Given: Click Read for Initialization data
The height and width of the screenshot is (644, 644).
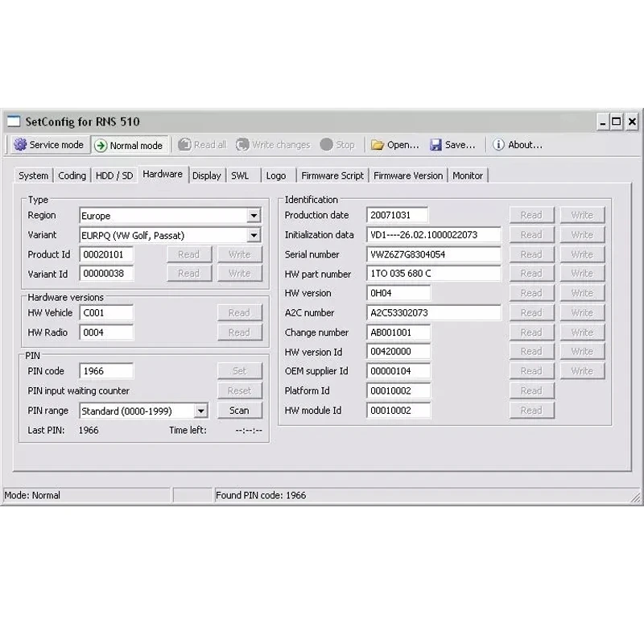Looking at the screenshot, I should pyautogui.click(x=531, y=235).
